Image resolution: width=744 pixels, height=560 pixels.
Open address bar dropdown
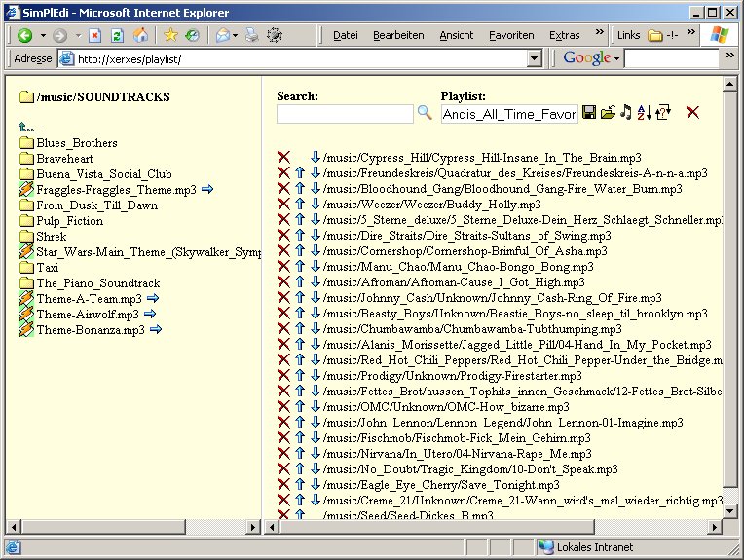(535, 58)
